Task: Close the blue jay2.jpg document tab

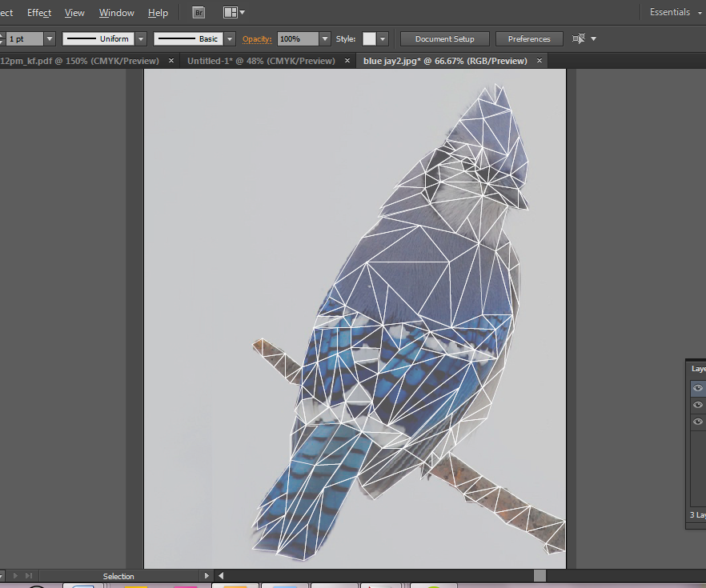Action: (540, 61)
